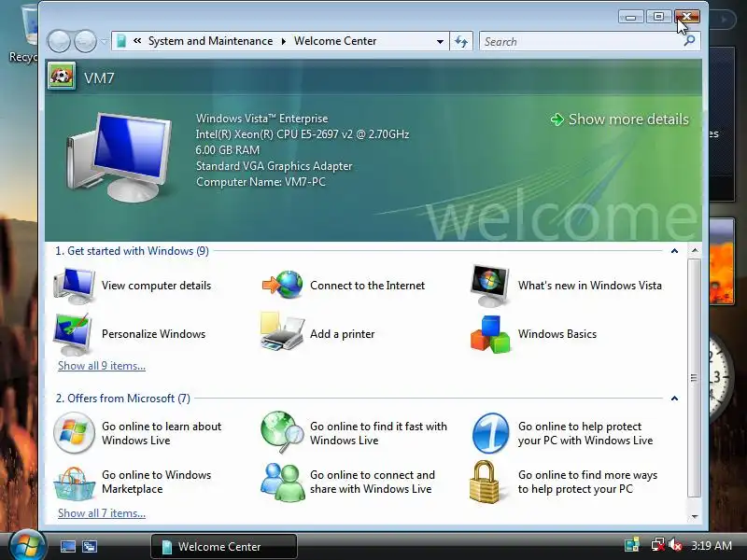Click the System and Maintenance breadcrumb

pos(211,41)
